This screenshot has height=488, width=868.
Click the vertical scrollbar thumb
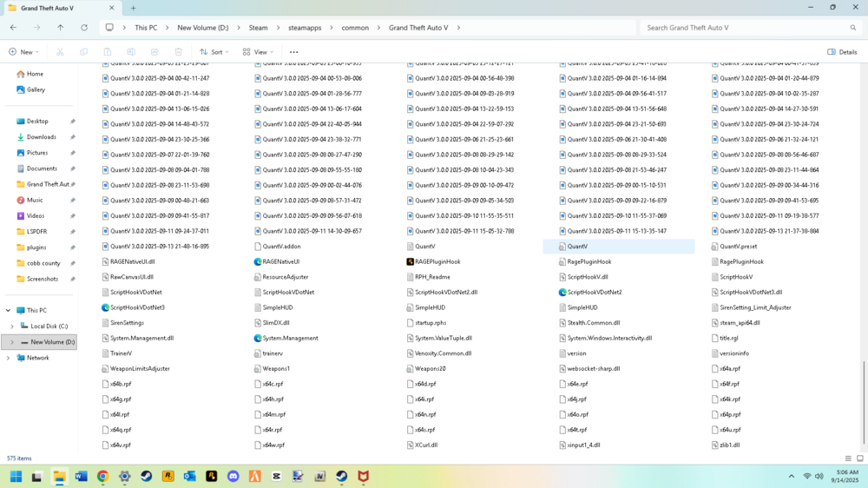(864, 402)
